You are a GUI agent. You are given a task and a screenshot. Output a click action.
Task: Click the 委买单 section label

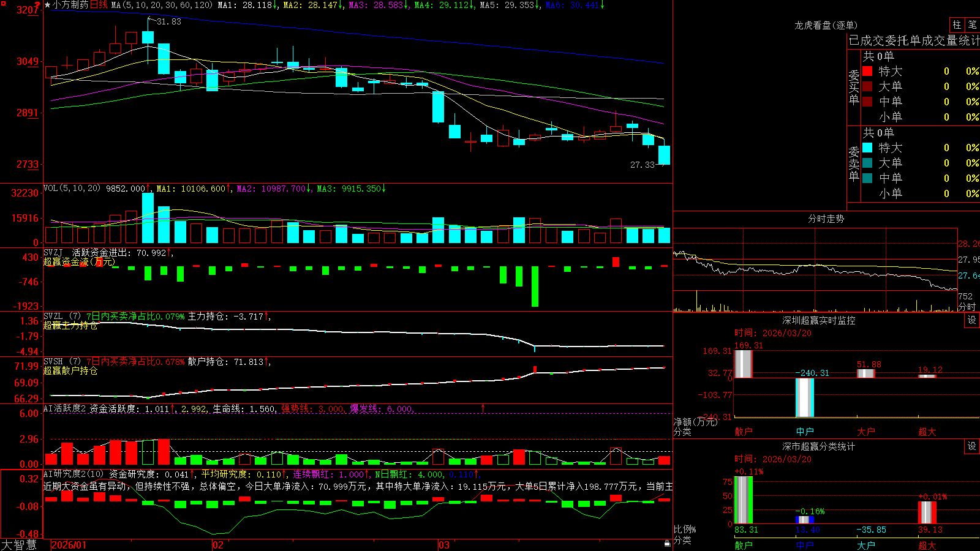(x=854, y=88)
